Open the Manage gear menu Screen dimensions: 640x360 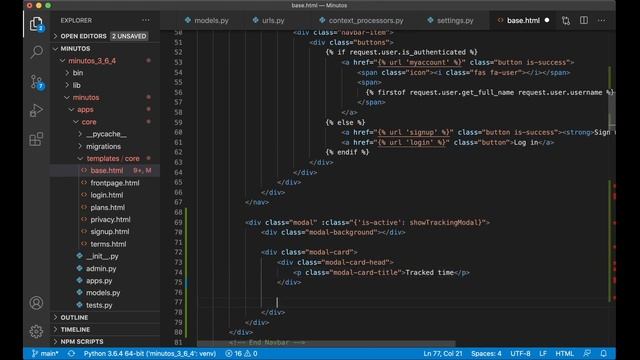tap(36, 331)
